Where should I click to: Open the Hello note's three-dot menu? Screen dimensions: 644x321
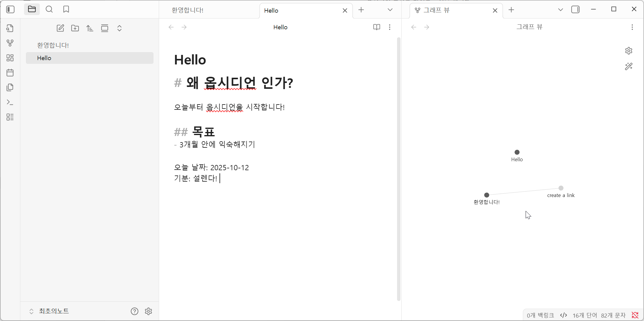point(390,27)
